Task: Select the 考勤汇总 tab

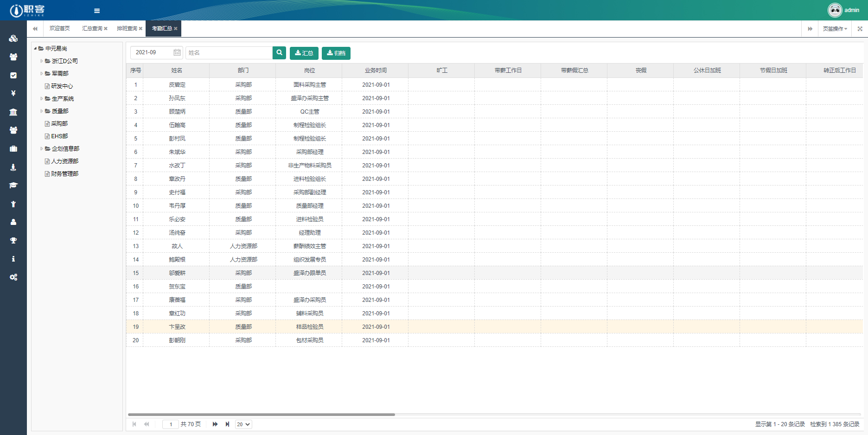Action: [x=162, y=29]
